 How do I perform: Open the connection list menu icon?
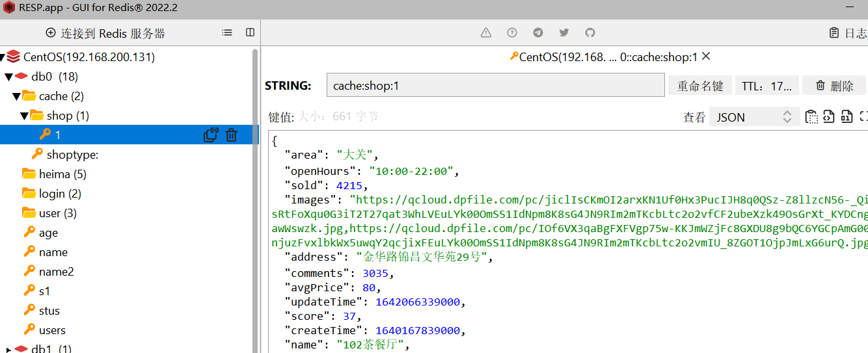tap(226, 33)
